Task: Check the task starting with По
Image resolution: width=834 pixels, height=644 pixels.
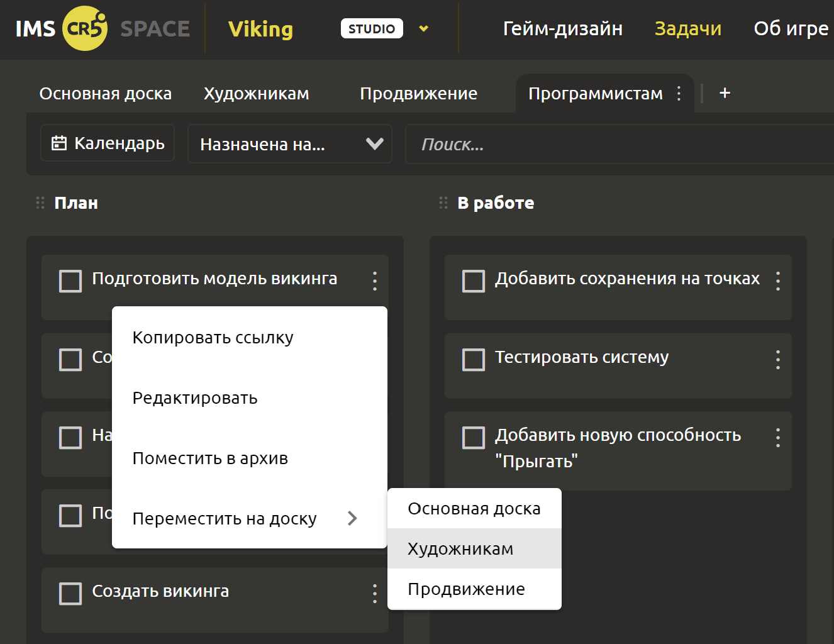Action: coord(70,516)
